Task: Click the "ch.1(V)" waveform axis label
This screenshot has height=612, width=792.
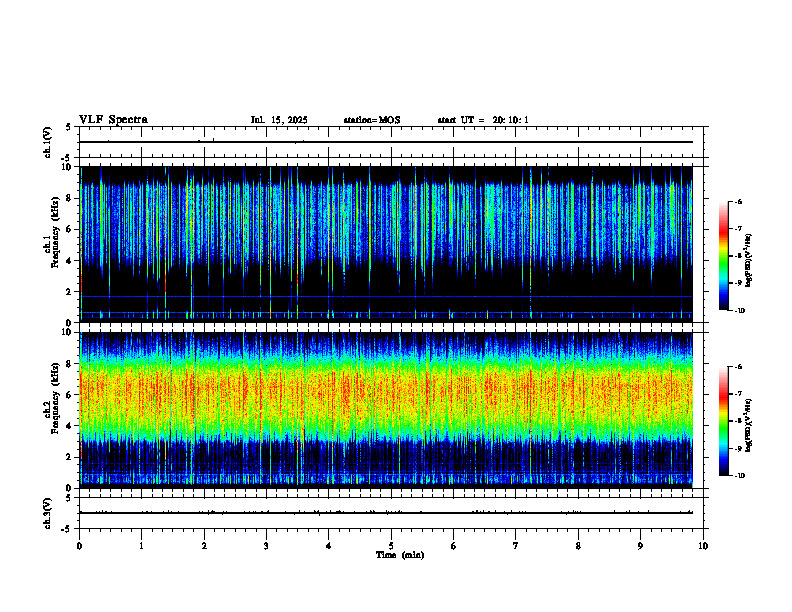Action: point(48,142)
